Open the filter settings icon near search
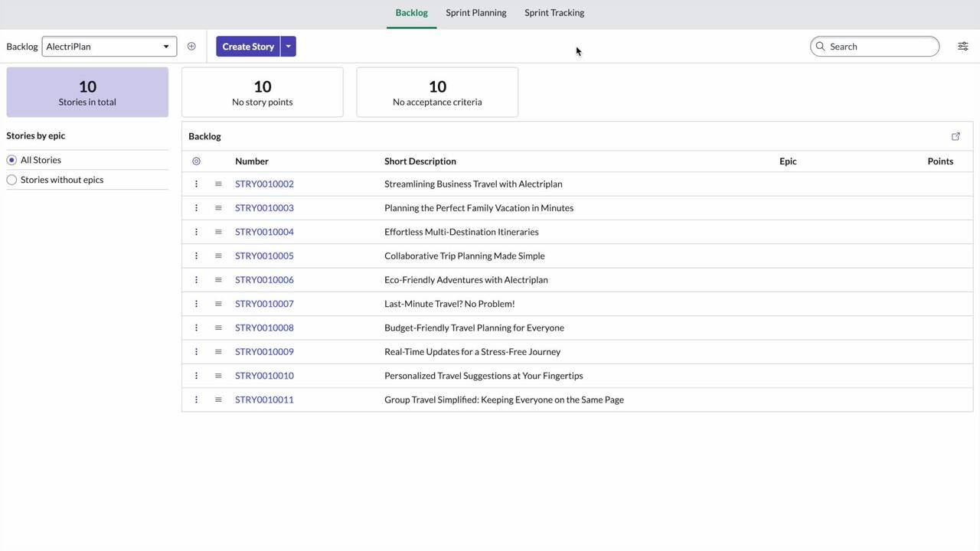980x551 pixels. (962, 46)
